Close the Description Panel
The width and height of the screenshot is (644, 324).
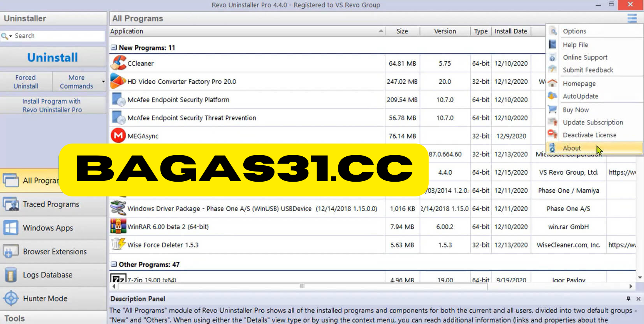tap(638, 299)
